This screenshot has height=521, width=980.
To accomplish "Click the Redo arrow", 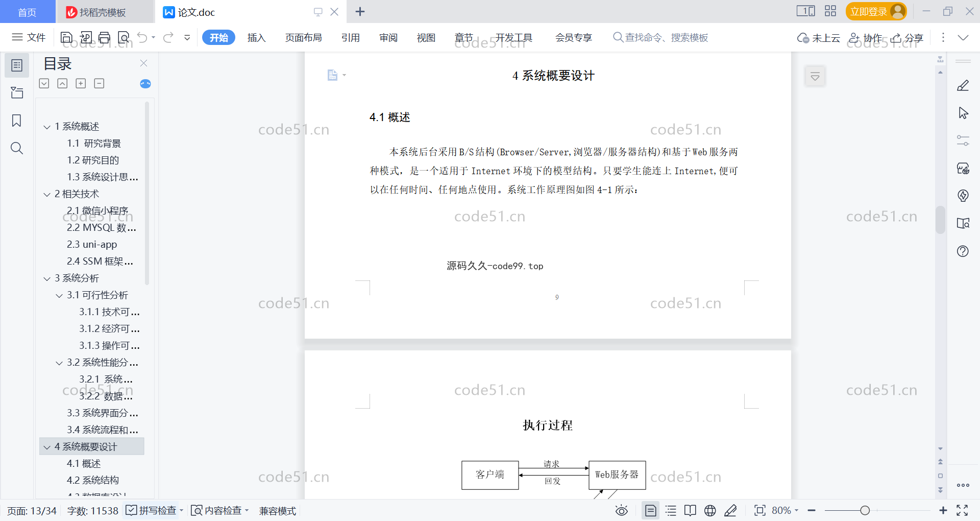I will [168, 37].
